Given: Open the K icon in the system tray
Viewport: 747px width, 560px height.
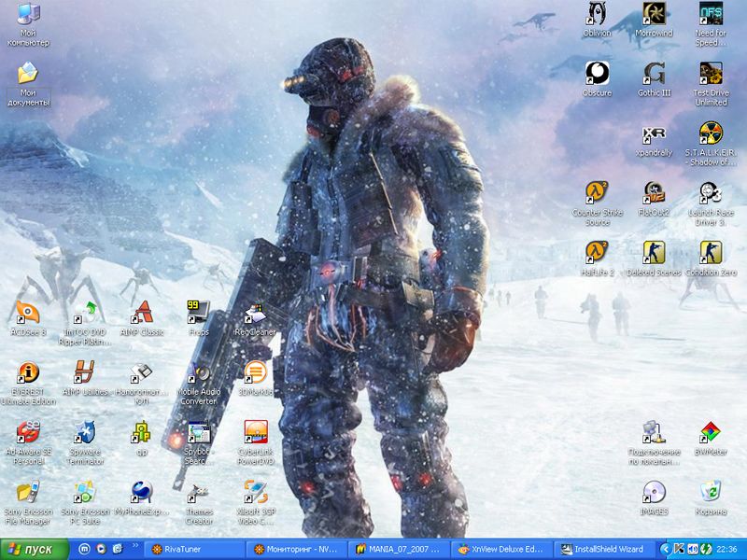Looking at the screenshot, I should (679, 550).
